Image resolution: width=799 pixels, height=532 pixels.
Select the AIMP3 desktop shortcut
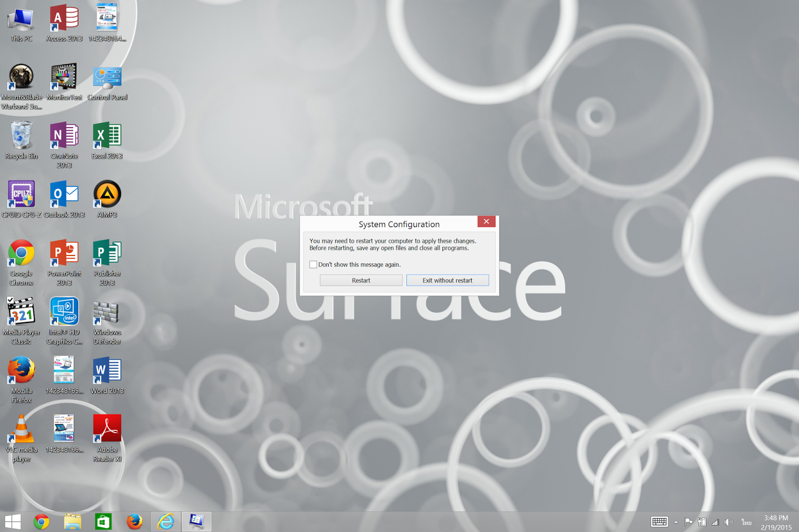(107, 200)
